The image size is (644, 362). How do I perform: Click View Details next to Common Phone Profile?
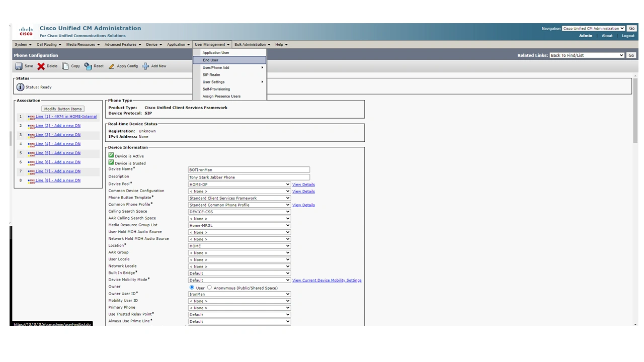click(303, 205)
